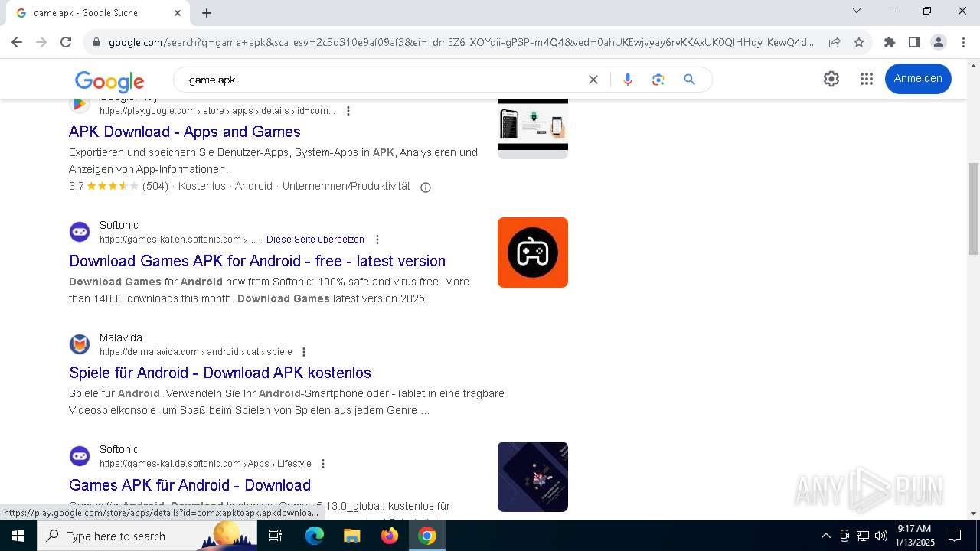980x551 pixels.
Task: Open Task View in the taskbar
Action: 276,536
